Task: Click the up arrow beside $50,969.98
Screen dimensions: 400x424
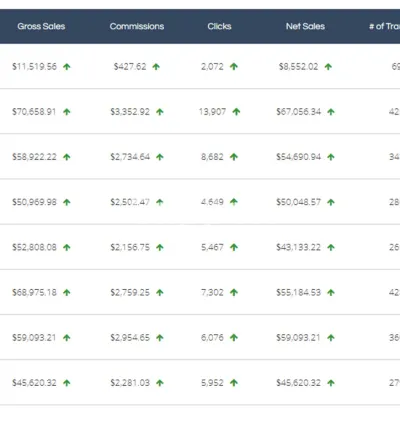Action: [x=67, y=202]
